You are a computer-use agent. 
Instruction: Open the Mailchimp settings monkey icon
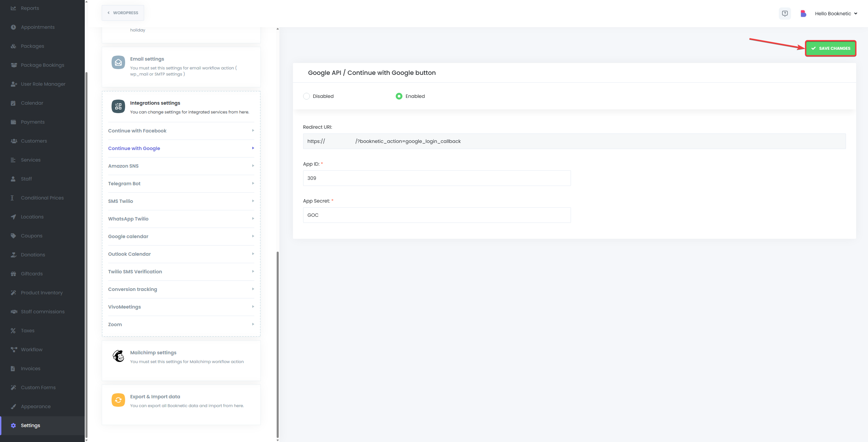pyautogui.click(x=118, y=356)
